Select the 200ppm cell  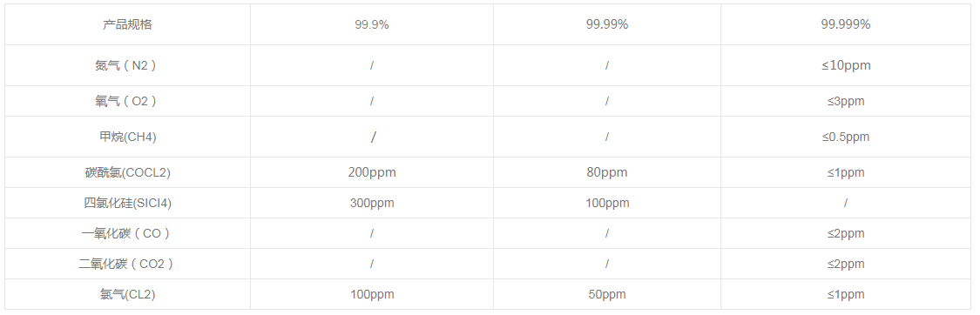click(x=372, y=172)
